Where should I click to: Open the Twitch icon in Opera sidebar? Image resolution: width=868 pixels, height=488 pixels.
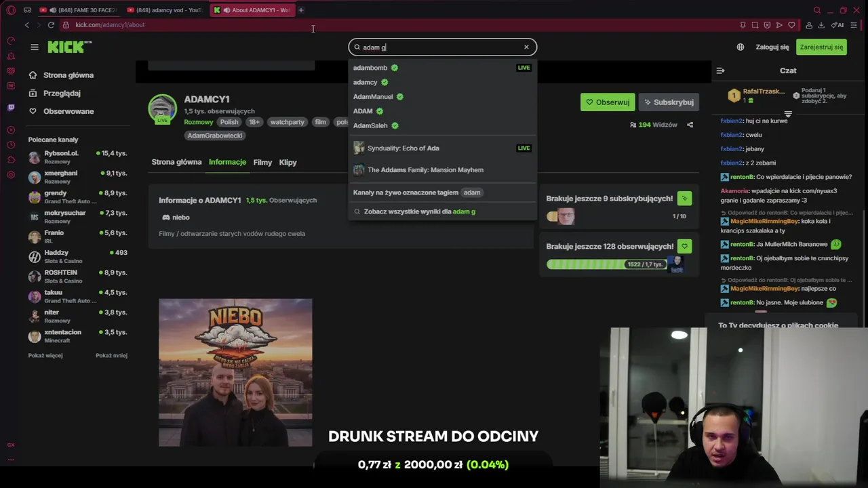click(11, 107)
